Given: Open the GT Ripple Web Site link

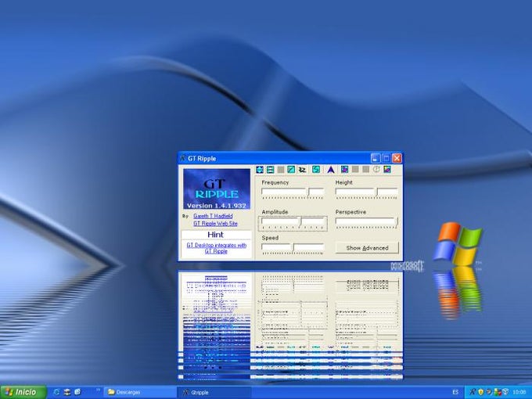Looking at the screenshot, I should point(215,223).
